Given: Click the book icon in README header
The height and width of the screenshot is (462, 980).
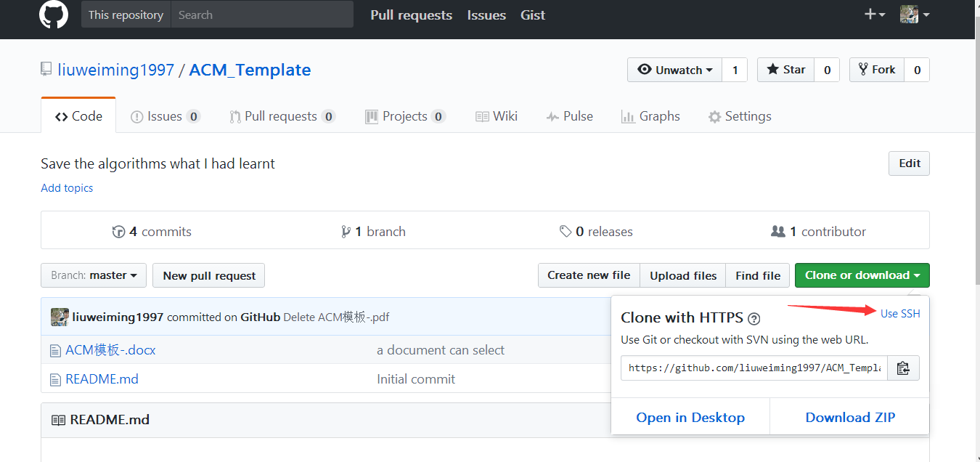Looking at the screenshot, I should [x=58, y=420].
